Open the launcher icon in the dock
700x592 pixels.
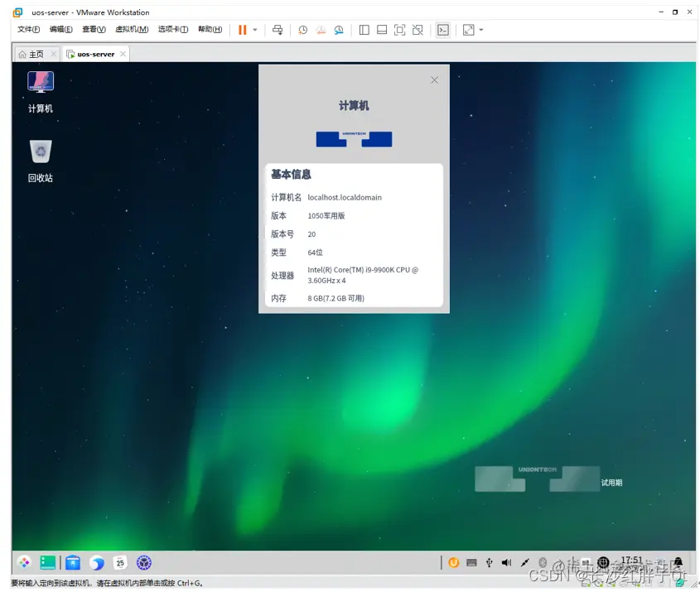24,562
